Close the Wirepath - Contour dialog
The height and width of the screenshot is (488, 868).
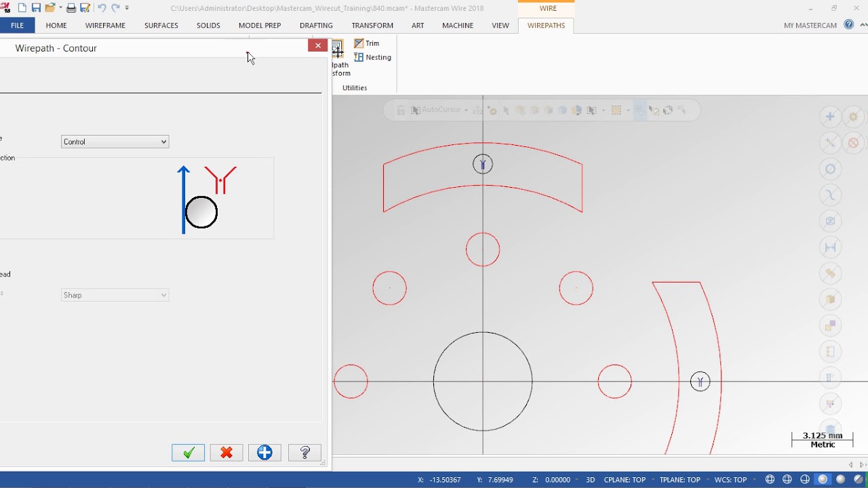[x=317, y=45]
